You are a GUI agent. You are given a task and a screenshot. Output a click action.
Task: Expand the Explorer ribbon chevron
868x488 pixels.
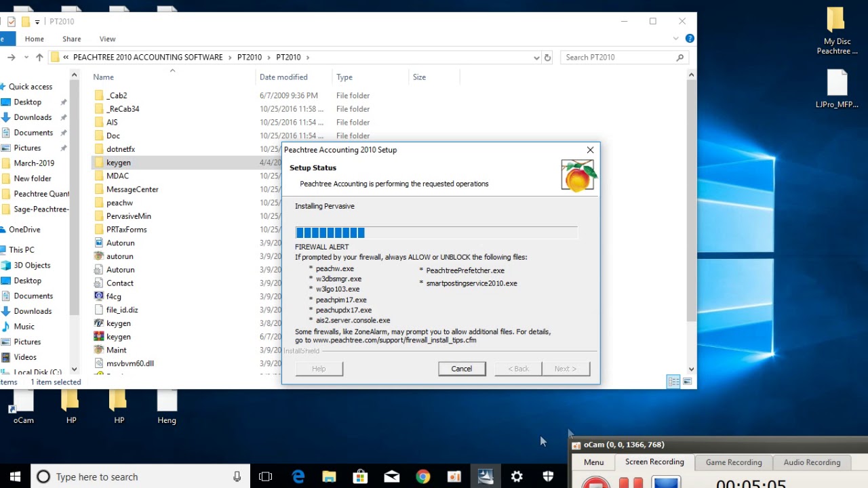tap(676, 39)
